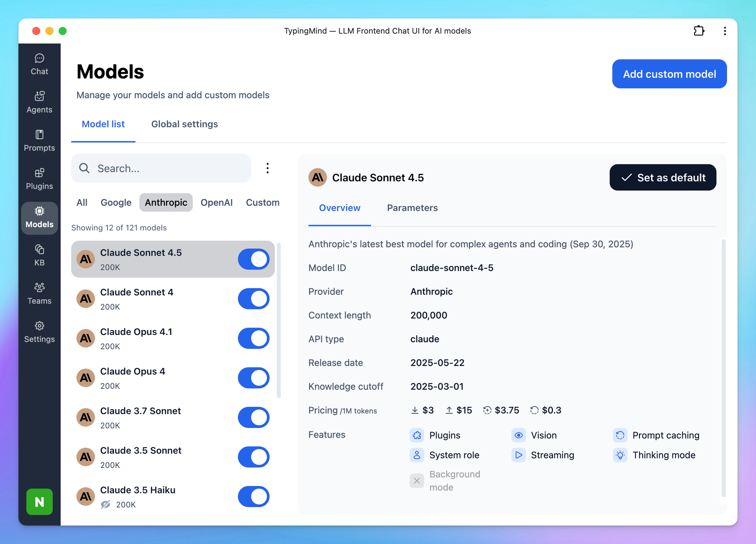Open the Chat section in sidebar
The image size is (756, 544).
point(39,64)
